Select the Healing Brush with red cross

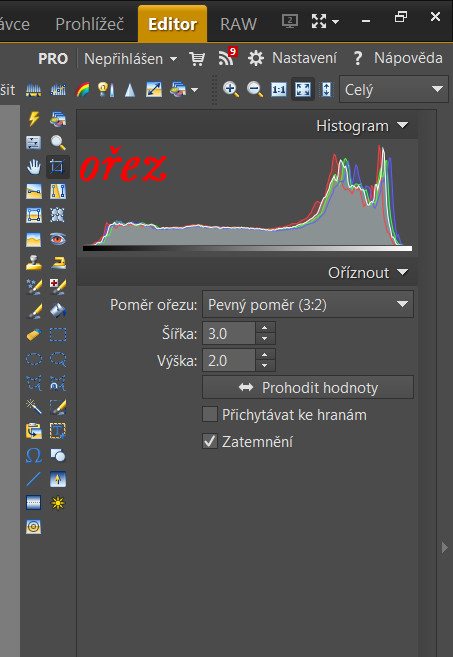click(58, 287)
